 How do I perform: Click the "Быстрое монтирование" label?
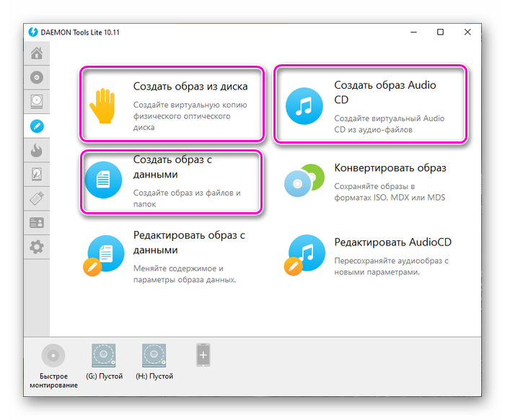tap(53, 381)
